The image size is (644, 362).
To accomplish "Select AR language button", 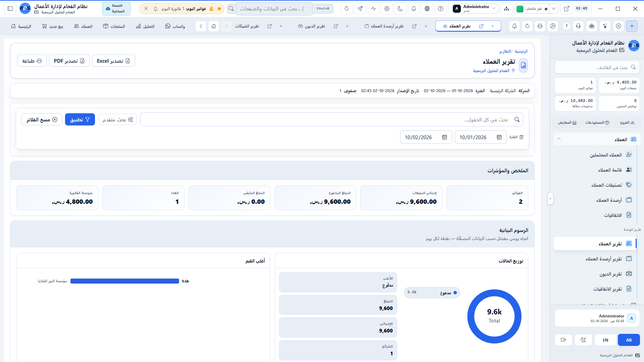I will pos(629,340).
